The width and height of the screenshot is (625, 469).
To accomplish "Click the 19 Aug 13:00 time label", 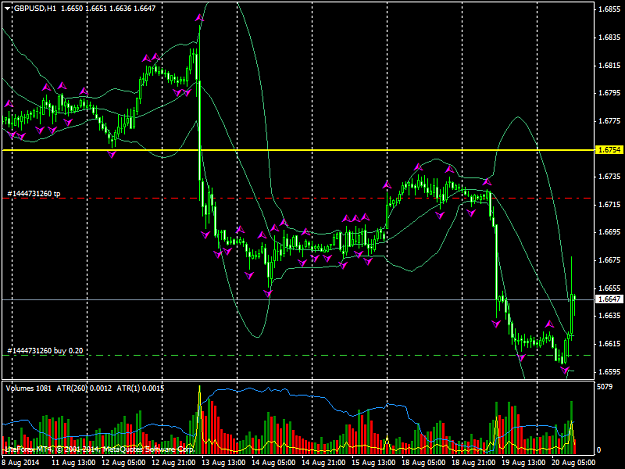I will (x=523, y=463).
